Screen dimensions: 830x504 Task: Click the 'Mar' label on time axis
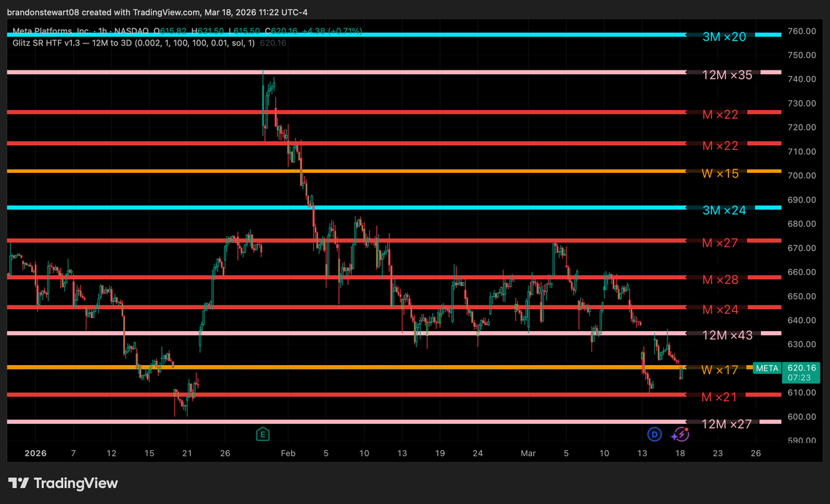(528, 454)
